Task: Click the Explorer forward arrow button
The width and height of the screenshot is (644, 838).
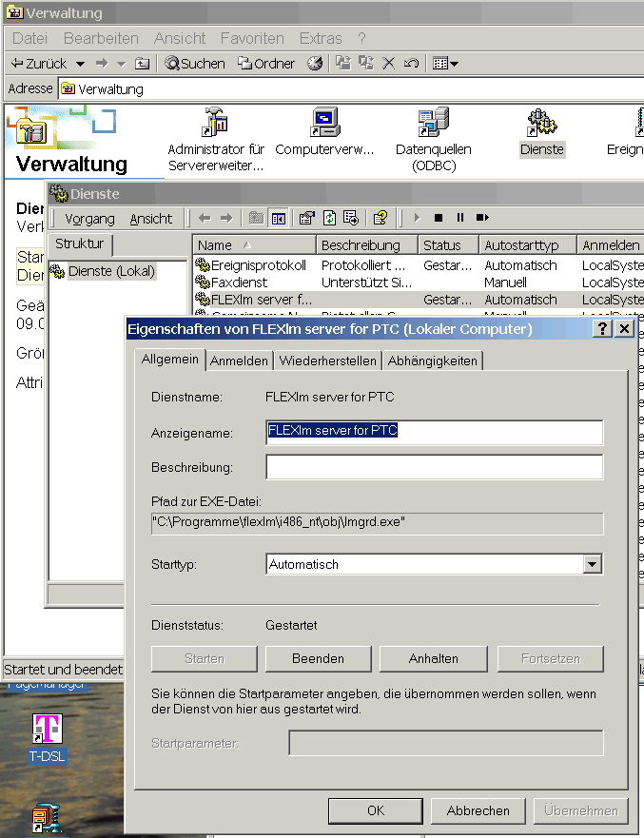Action: 102,64
